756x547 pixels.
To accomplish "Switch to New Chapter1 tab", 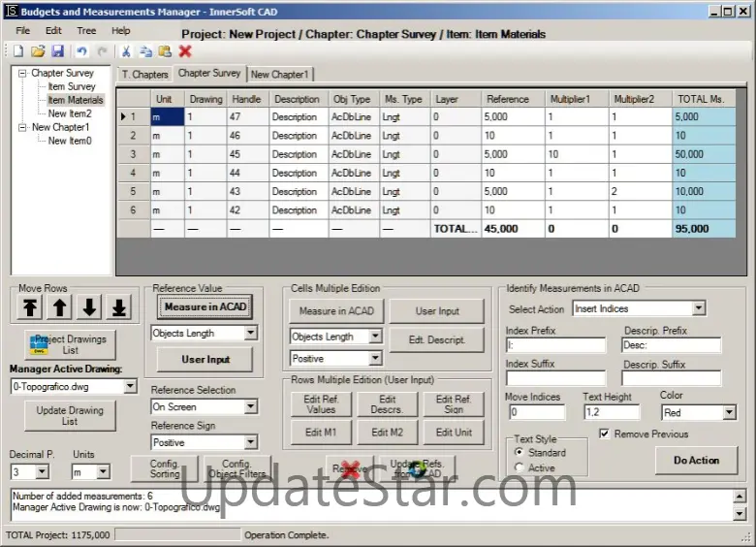I will [280, 75].
